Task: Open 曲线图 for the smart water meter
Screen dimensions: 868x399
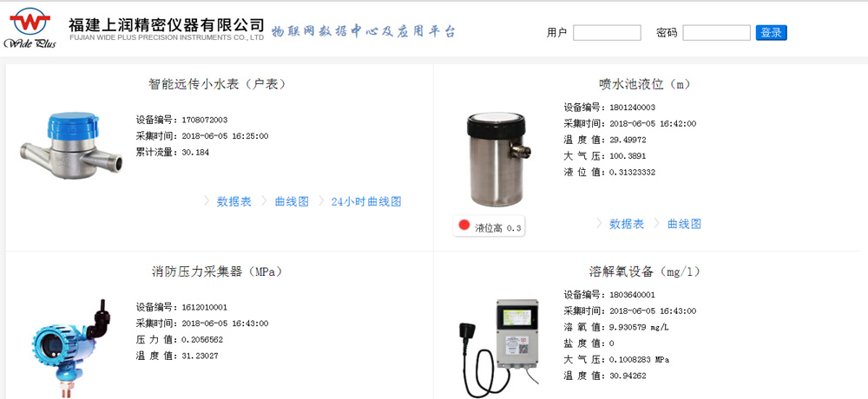Action: tap(291, 201)
